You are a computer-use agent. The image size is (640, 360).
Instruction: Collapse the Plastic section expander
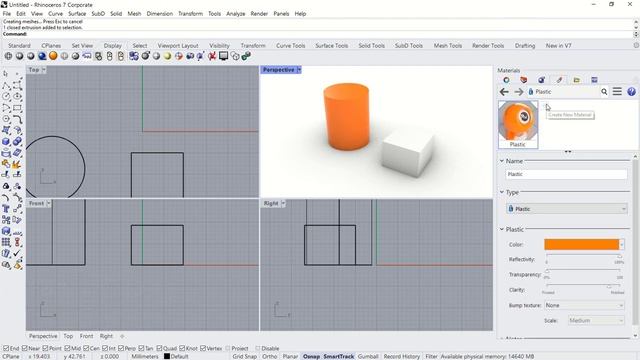click(502, 229)
